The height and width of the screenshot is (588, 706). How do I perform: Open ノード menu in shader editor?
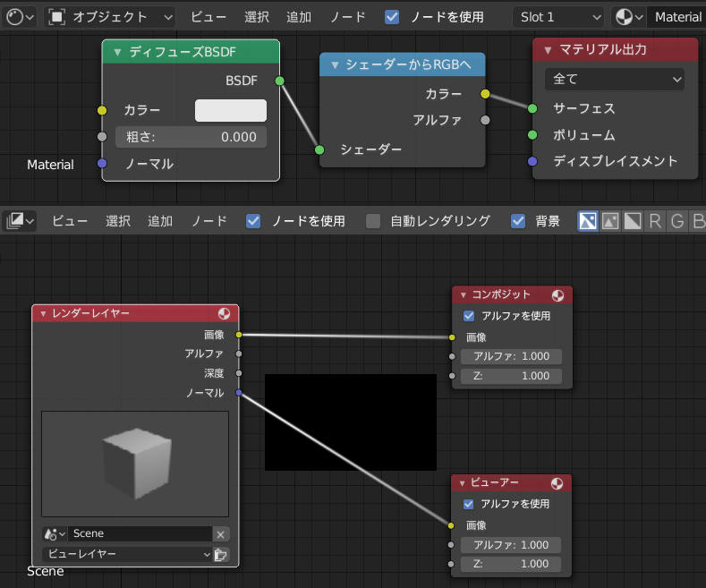click(x=347, y=17)
